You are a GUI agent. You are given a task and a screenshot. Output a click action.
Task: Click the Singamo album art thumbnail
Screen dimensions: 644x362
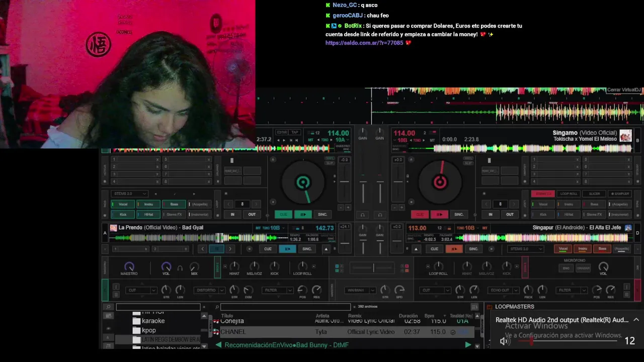pyautogui.click(x=625, y=136)
